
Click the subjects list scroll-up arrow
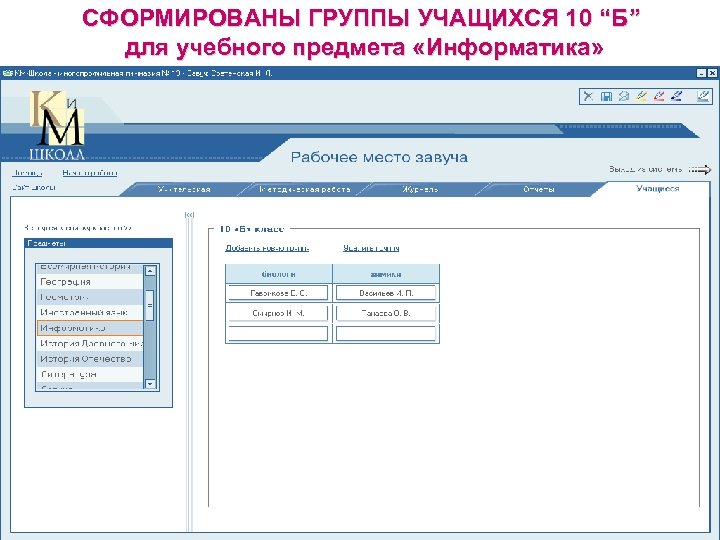click(150, 271)
